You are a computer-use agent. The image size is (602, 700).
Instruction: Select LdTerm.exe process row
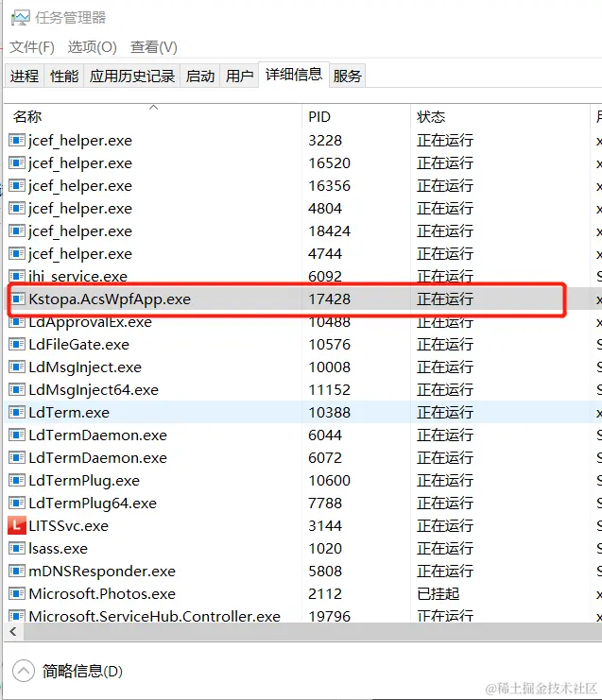(303, 412)
